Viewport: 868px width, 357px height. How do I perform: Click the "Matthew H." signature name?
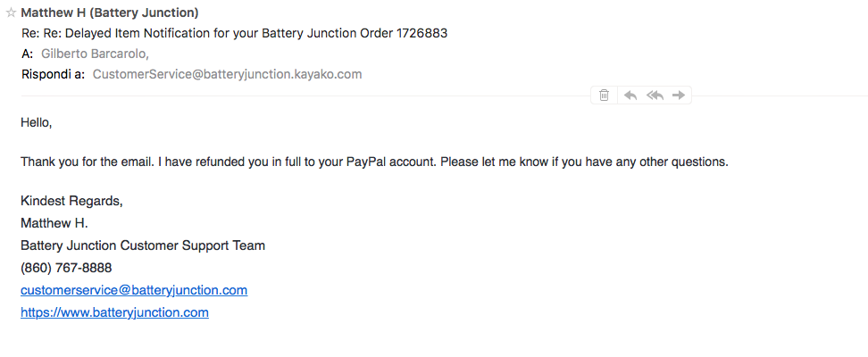54,223
